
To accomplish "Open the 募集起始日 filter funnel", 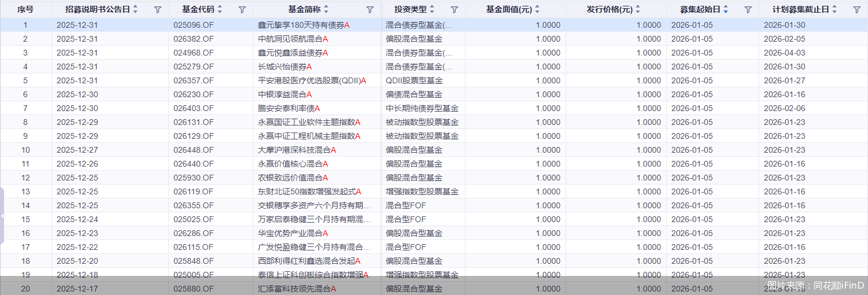I will [748, 9].
